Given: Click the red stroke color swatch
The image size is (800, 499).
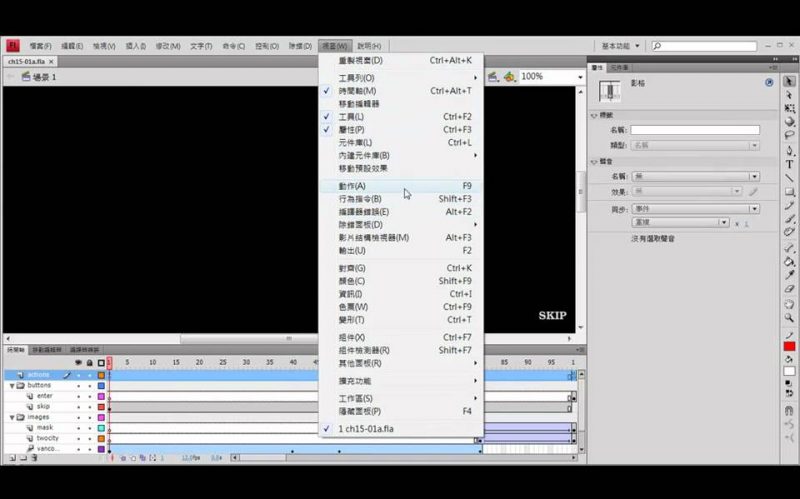Looking at the screenshot, I should click(x=789, y=346).
